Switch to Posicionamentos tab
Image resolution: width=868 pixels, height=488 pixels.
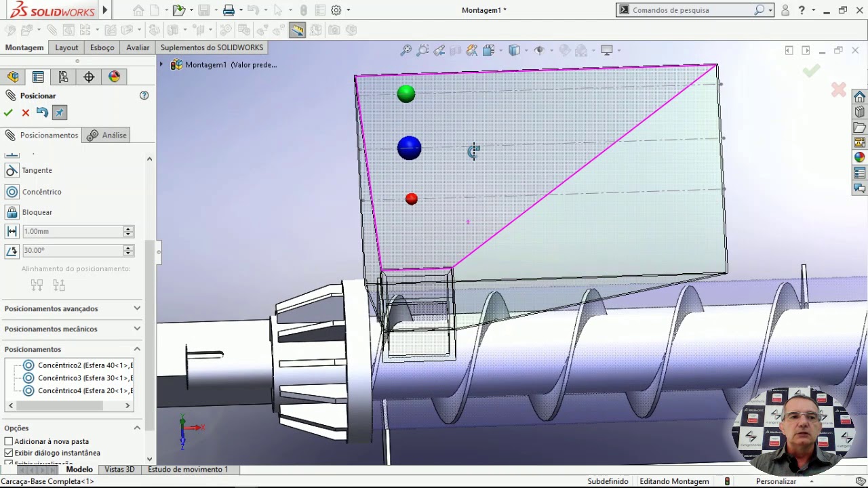point(41,135)
